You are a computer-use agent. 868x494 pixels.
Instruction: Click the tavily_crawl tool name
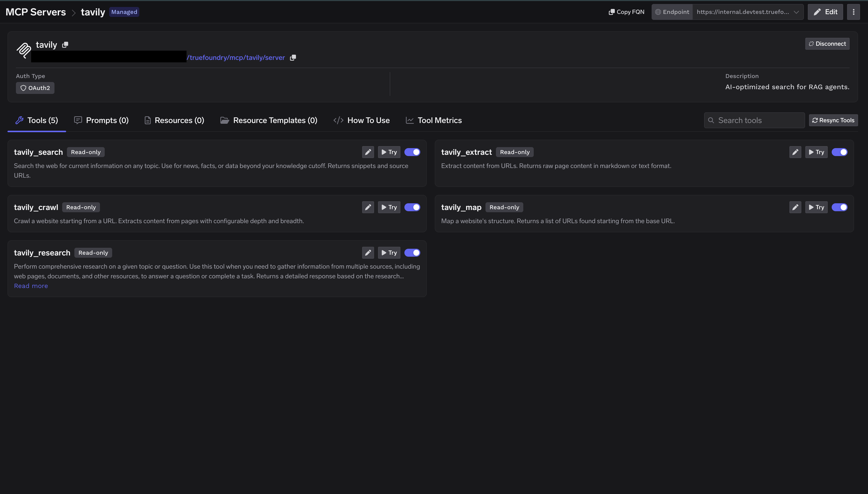pyautogui.click(x=36, y=207)
